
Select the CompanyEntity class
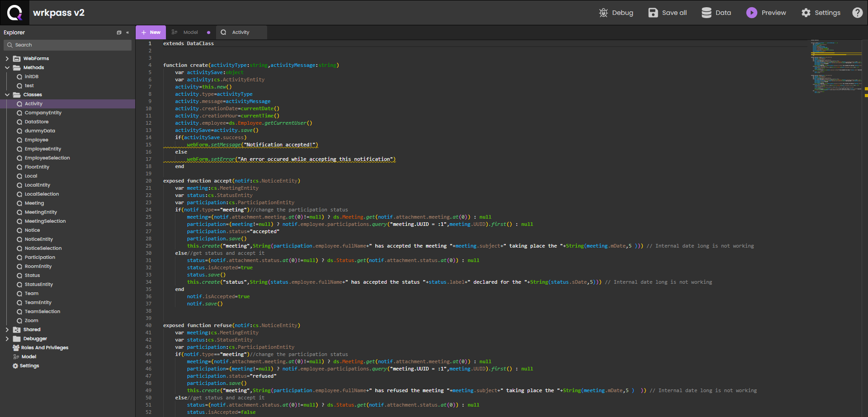(43, 113)
